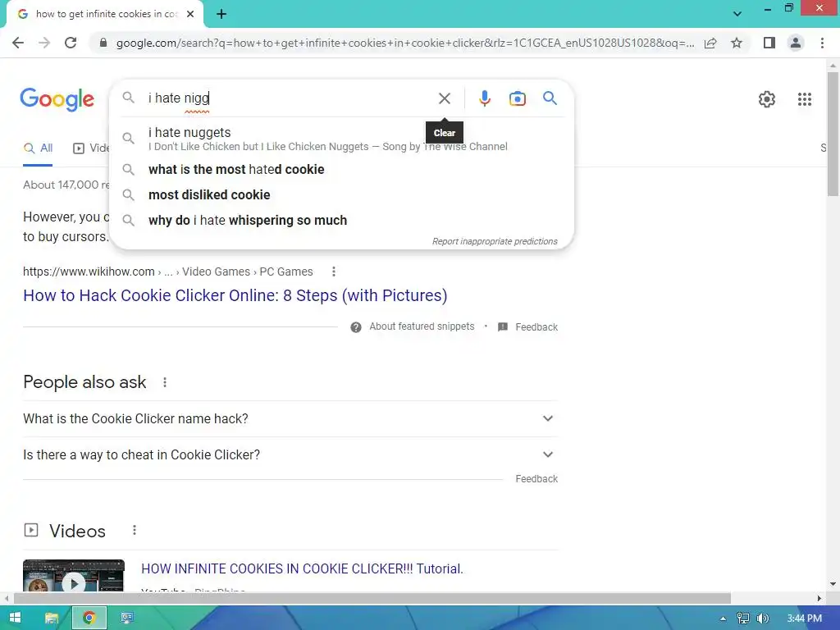Click the Chrome icon in the taskbar

89,618
